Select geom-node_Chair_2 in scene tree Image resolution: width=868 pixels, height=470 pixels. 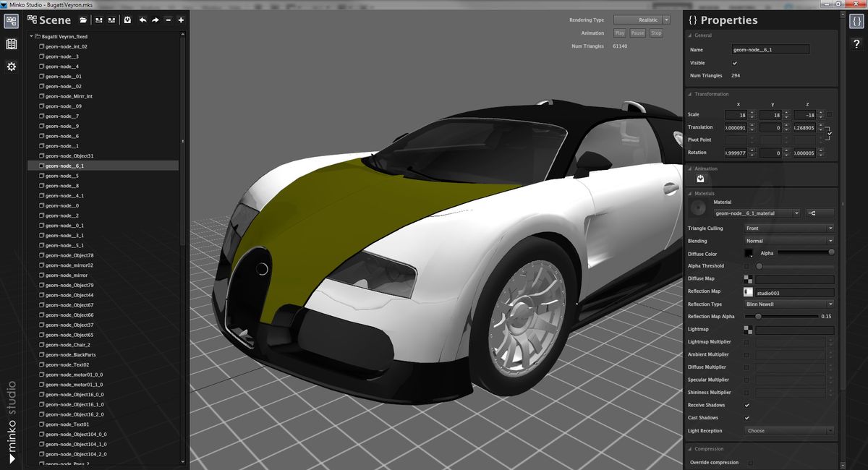(68, 345)
